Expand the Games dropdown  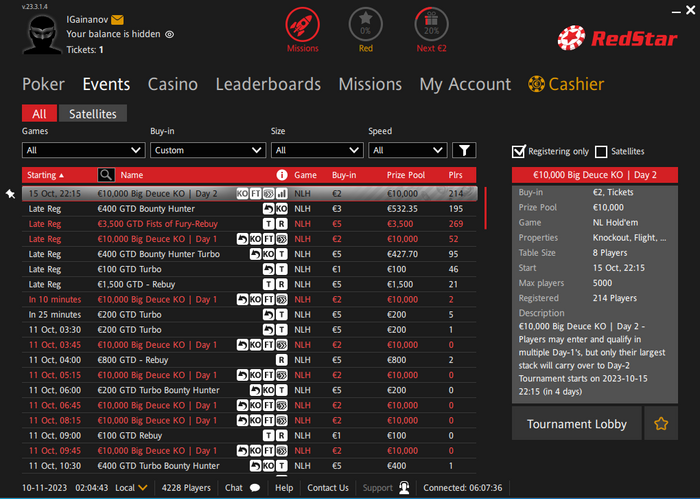click(83, 150)
